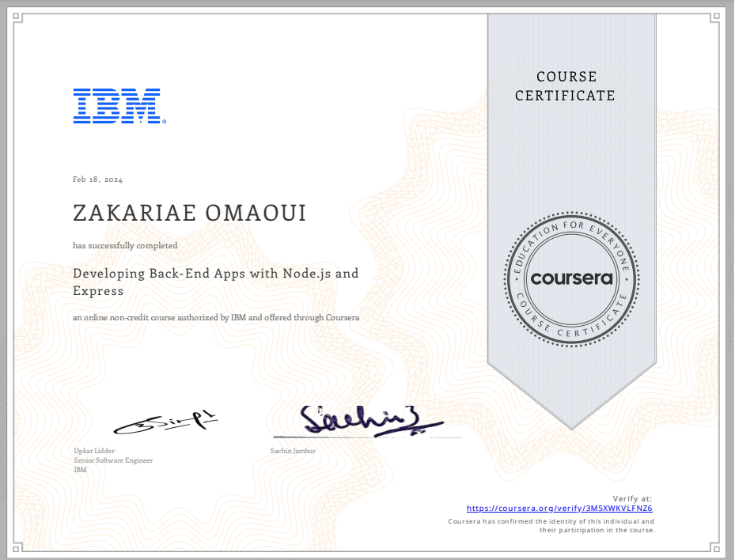Image resolution: width=735 pixels, height=560 pixels.
Task: Select course title Developing Back-End Apps
Action: pyautogui.click(x=216, y=282)
